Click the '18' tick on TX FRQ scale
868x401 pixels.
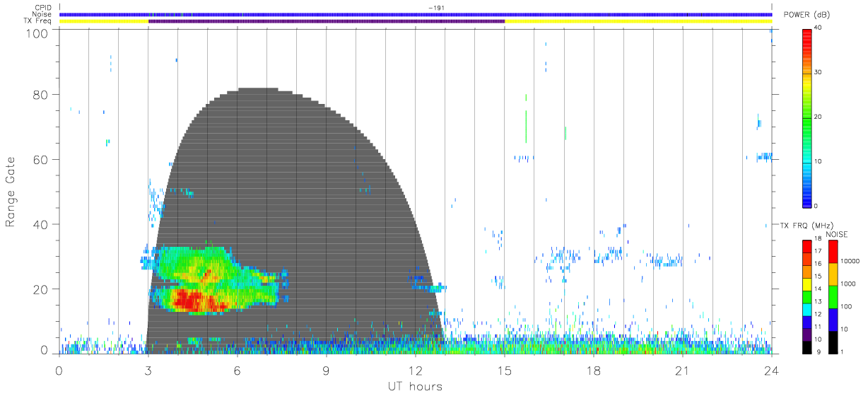click(817, 240)
